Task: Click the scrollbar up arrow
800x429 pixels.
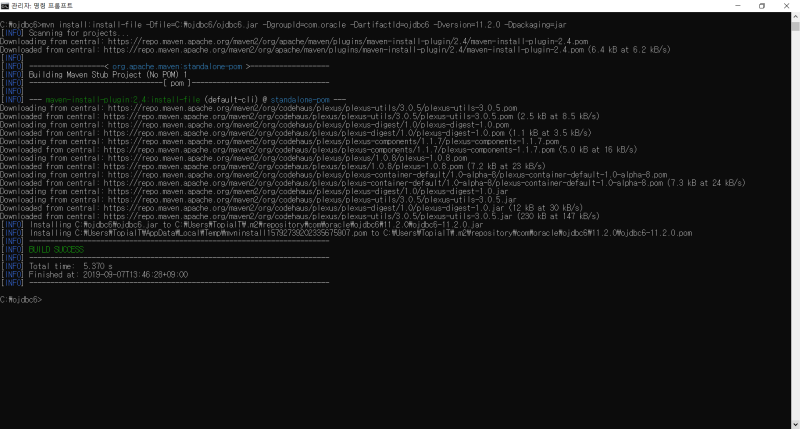Action: pyautogui.click(x=795, y=16)
